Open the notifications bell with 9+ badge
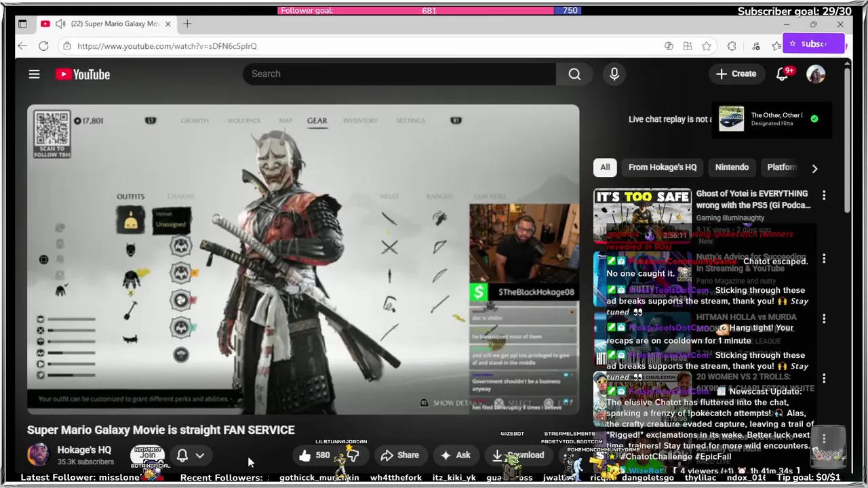The image size is (868, 488). click(783, 74)
